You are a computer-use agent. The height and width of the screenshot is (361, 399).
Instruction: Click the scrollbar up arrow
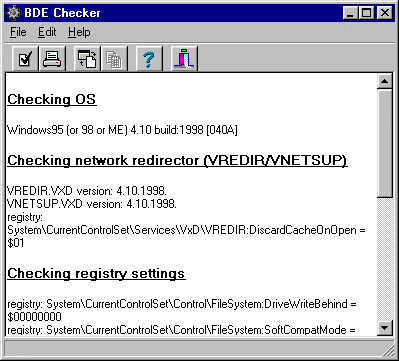385,81
